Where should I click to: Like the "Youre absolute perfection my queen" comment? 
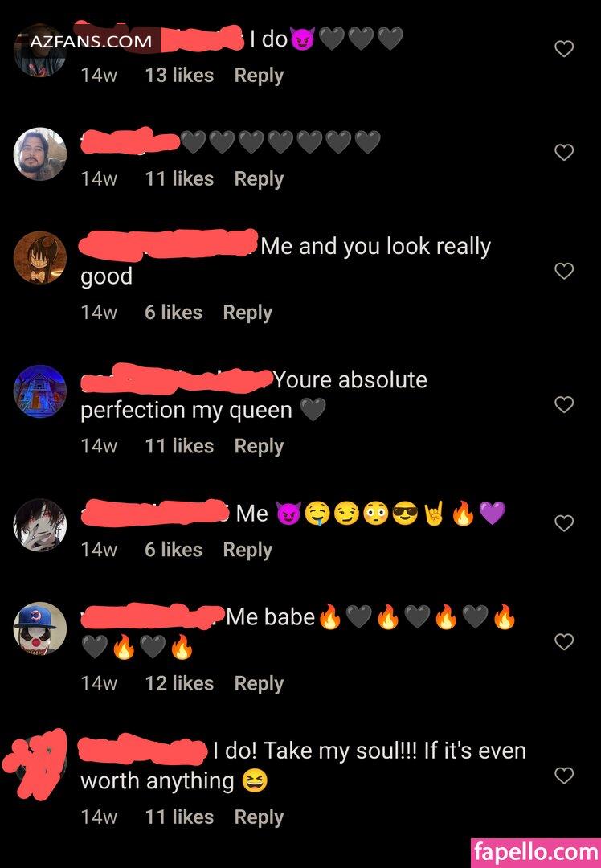(564, 404)
